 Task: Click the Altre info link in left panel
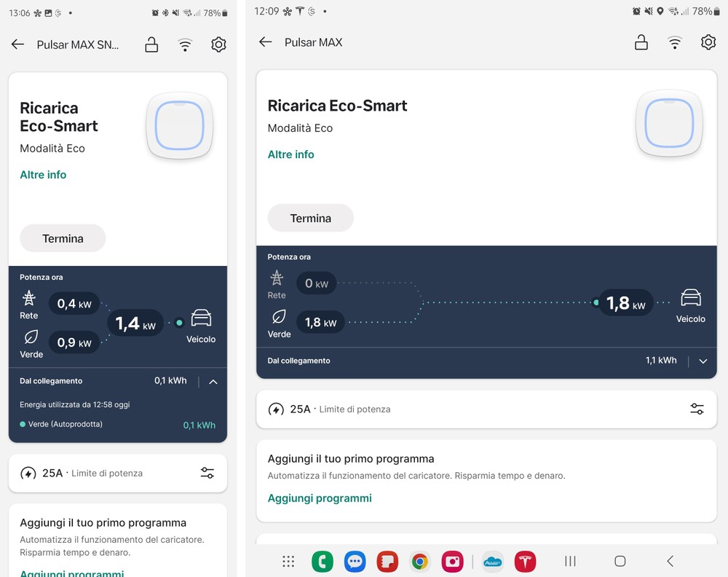[x=43, y=175]
